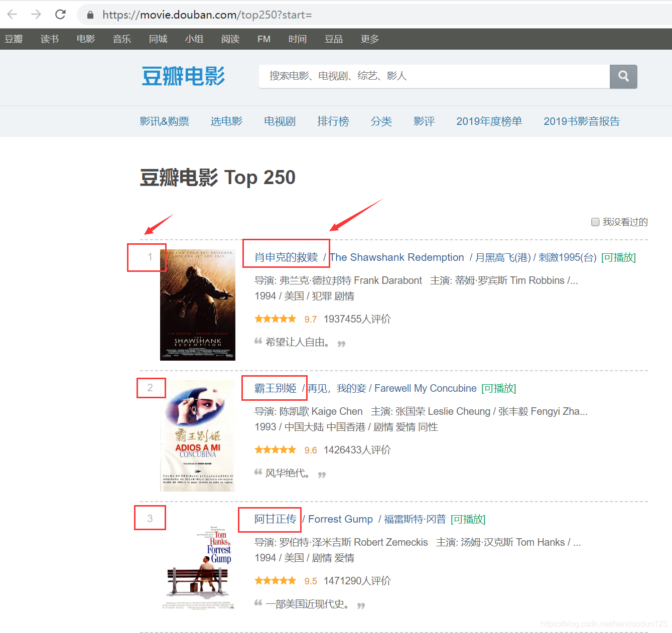Open 时间 in the top bar
The width and height of the screenshot is (672, 633).
[x=298, y=39]
